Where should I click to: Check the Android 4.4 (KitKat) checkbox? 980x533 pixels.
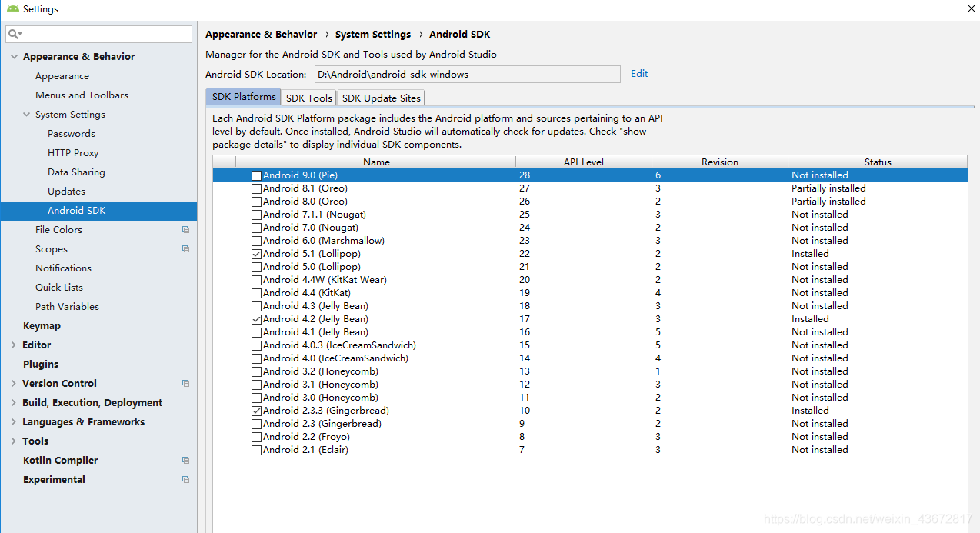pos(256,293)
